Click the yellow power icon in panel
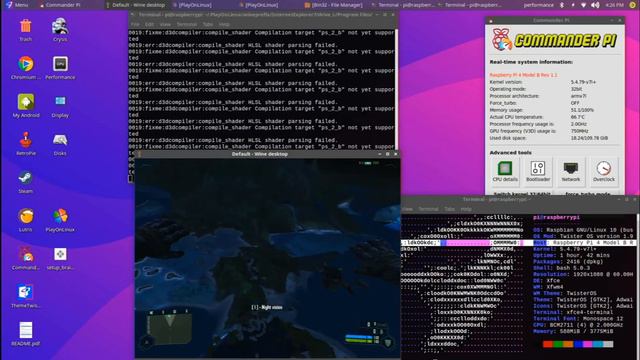640x360 pixels. coord(632,5)
